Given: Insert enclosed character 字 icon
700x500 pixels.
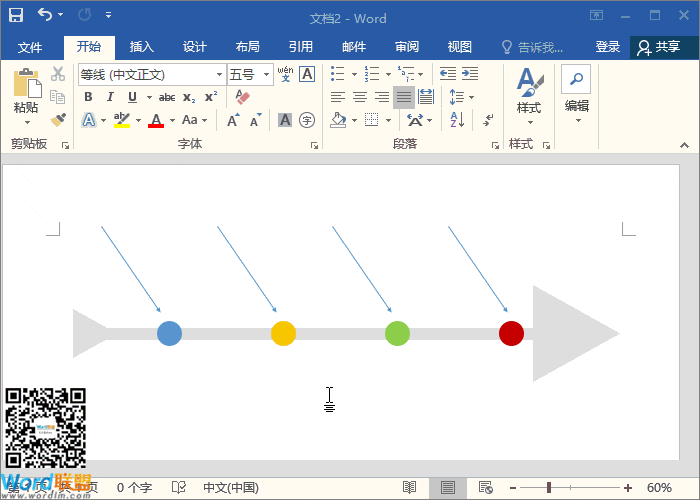Looking at the screenshot, I should [x=307, y=120].
